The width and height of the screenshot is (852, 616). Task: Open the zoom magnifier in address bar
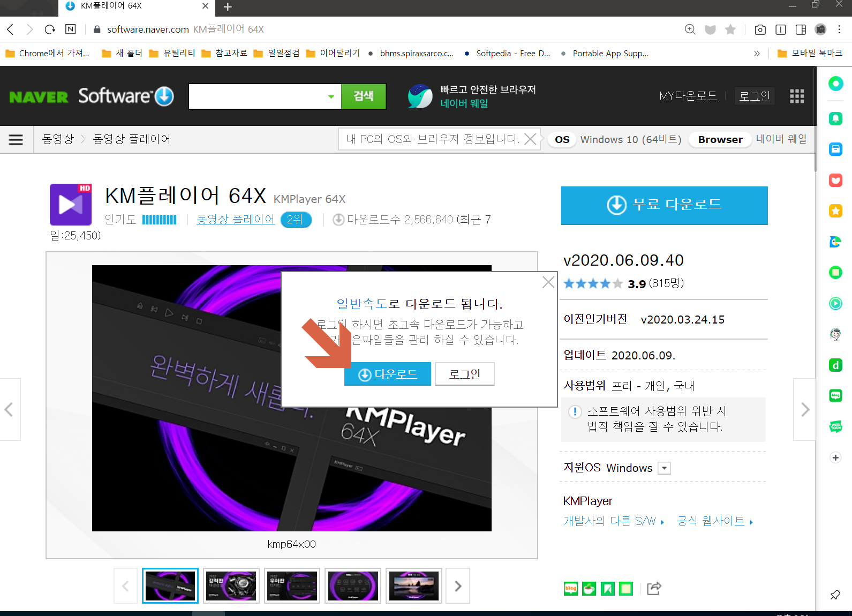(x=690, y=29)
